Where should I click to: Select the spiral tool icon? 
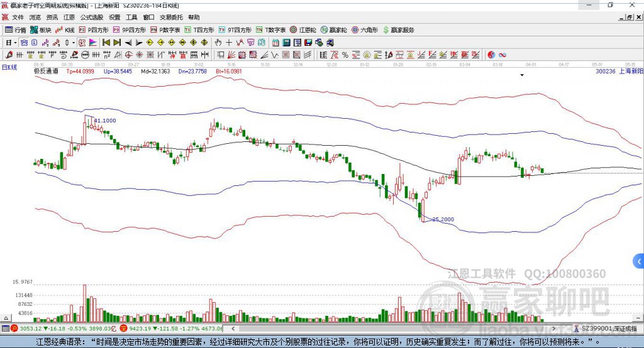coord(64,55)
